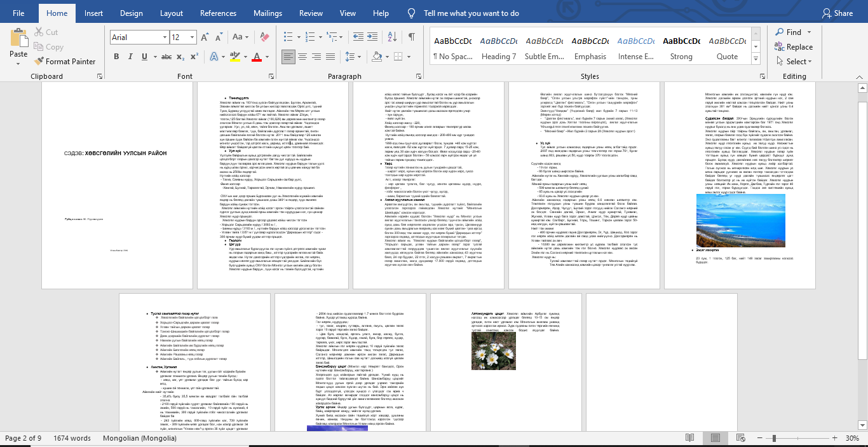Toggle bold formatting
868x447 pixels.
coord(116,57)
